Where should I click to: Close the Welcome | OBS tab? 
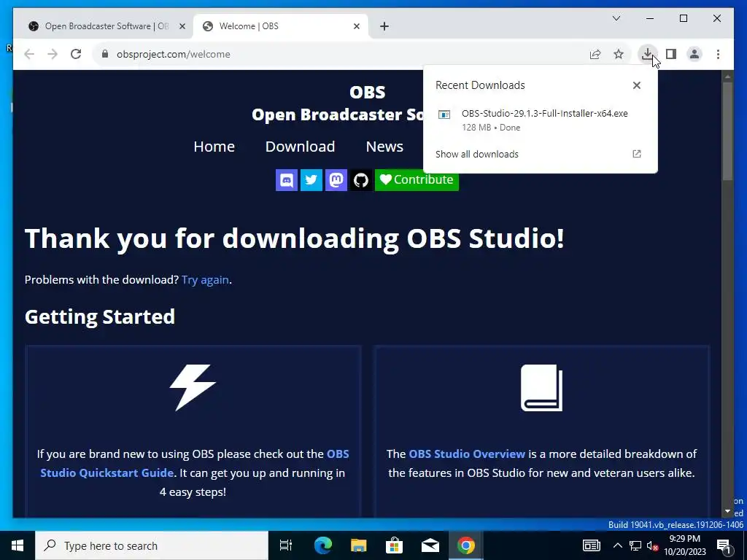tap(356, 26)
